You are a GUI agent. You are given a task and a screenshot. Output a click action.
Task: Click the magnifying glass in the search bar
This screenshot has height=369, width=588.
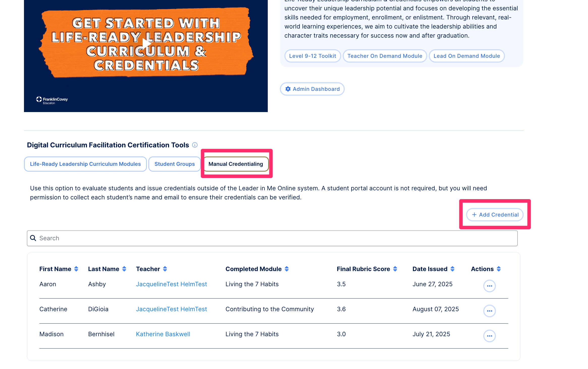[33, 238]
